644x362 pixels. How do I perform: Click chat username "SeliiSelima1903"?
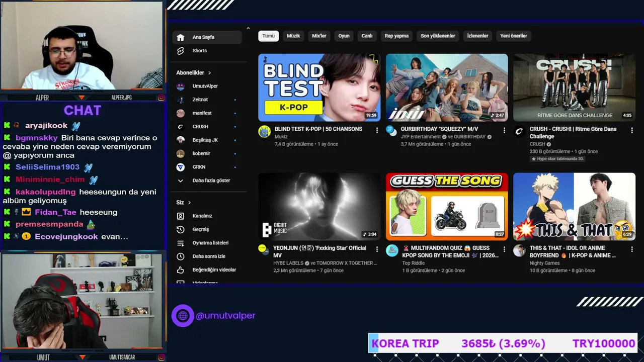(x=47, y=167)
